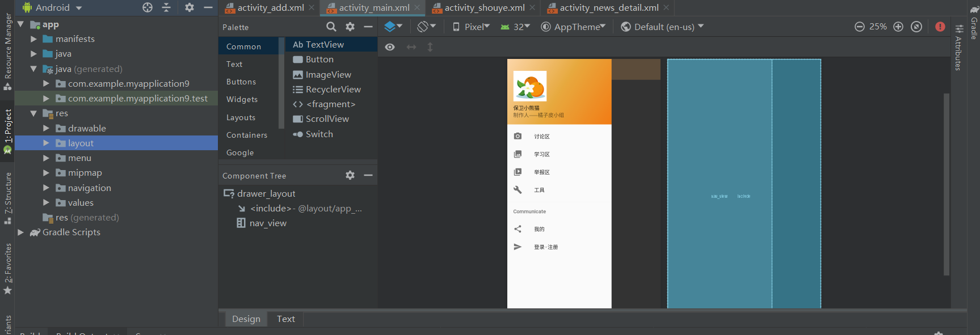The width and height of the screenshot is (980, 335).
Task: Open Component Tree settings gear
Action: pyautogui.click(x=350, y=175)
